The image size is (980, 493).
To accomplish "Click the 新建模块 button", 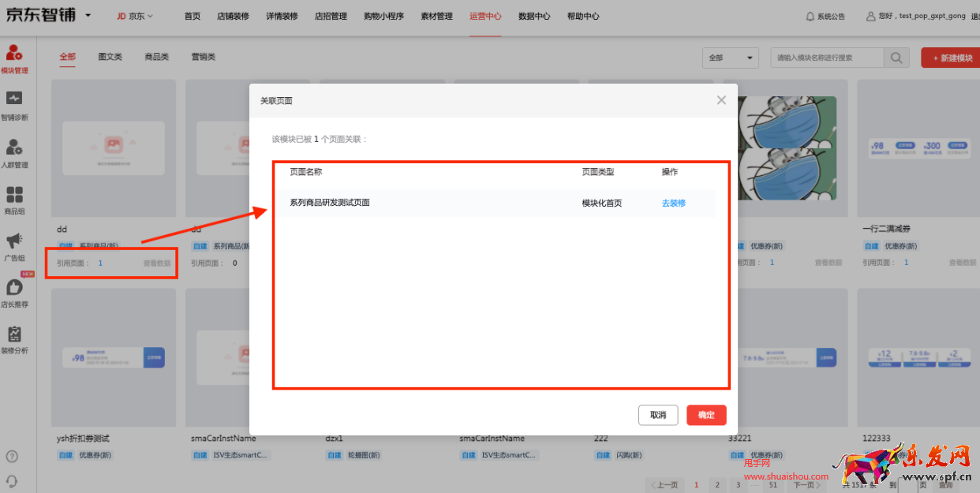I will point(952,58).
